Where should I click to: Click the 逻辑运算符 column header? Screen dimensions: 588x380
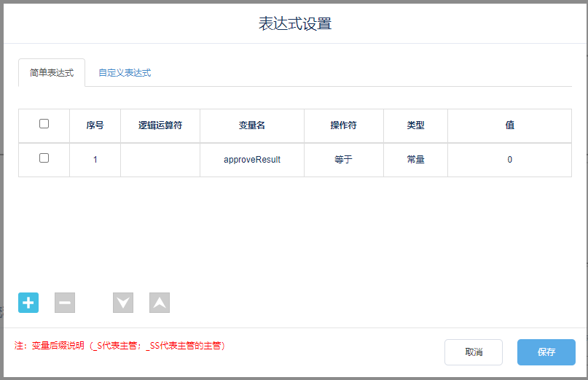[160, 125]
